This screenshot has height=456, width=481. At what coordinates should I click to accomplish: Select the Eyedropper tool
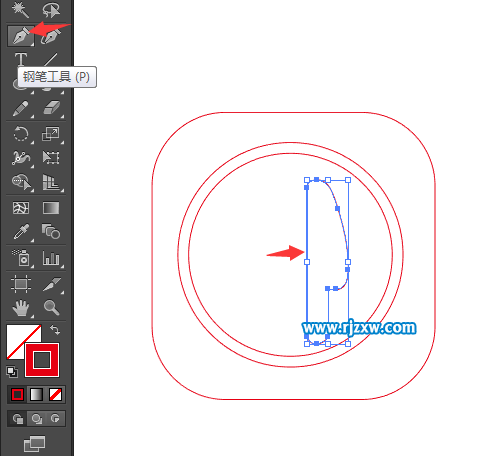coord(21,231)
